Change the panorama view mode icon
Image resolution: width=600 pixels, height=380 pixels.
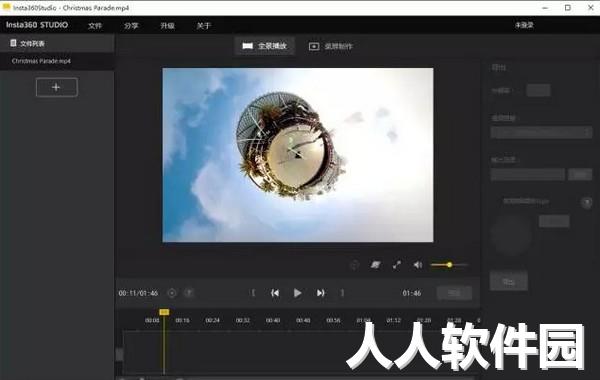(375, 264)
